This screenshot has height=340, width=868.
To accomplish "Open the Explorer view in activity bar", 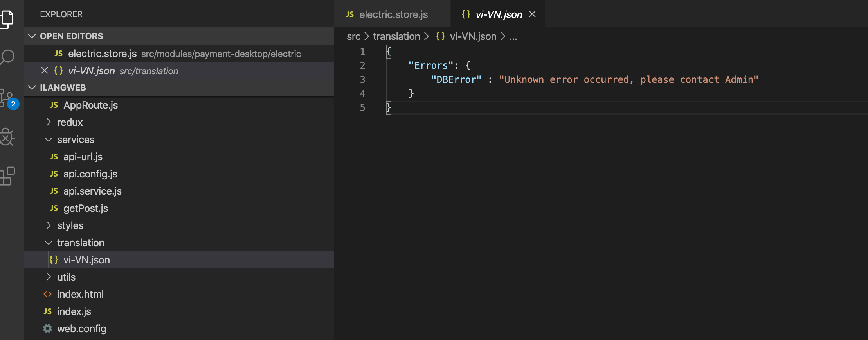I will pyautogui.click(x=7, y=19).
